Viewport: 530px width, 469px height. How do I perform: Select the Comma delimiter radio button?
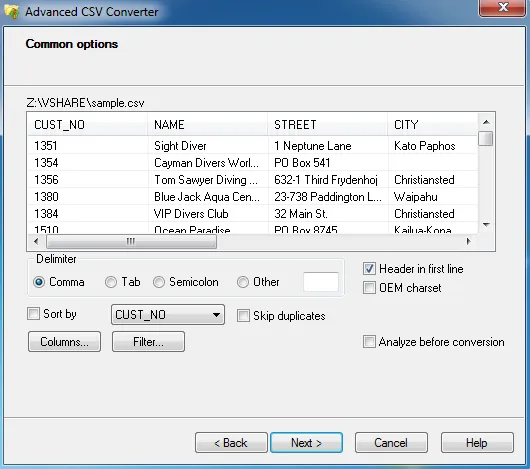pos(39,282)
